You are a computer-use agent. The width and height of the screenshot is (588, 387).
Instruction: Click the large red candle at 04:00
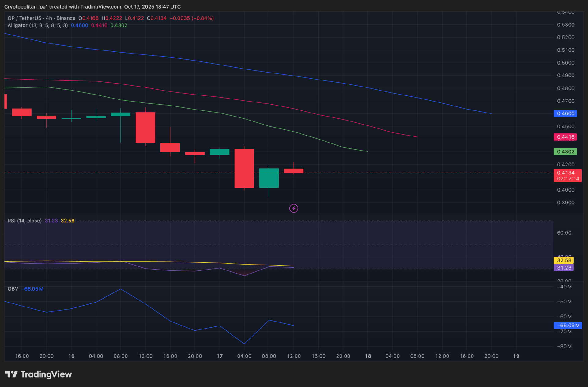click(244, 168)
